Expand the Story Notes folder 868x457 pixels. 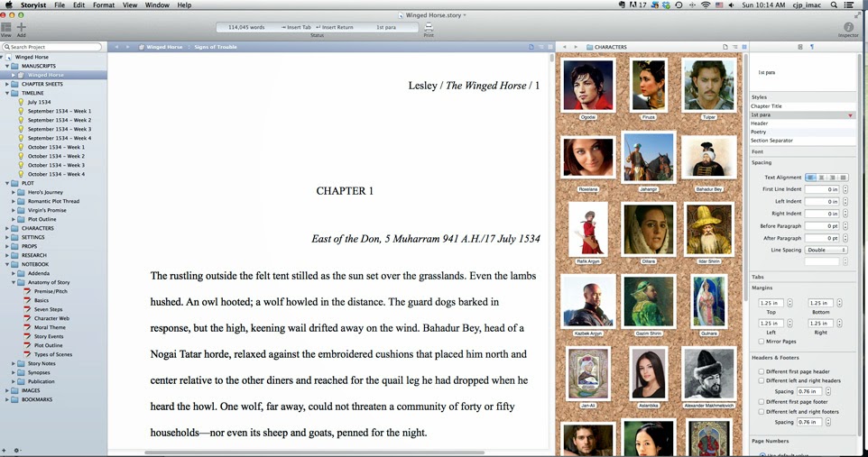pos(14,363)
